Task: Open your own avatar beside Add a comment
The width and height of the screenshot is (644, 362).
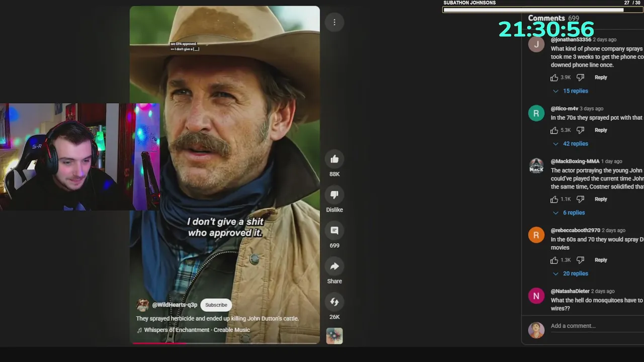Action: coord(536,330)
